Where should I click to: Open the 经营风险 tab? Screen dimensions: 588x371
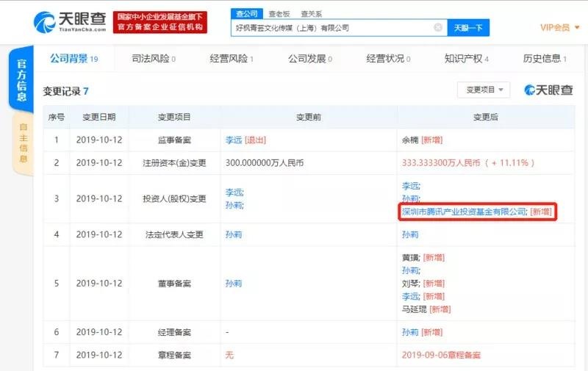(x=232, y=59)
